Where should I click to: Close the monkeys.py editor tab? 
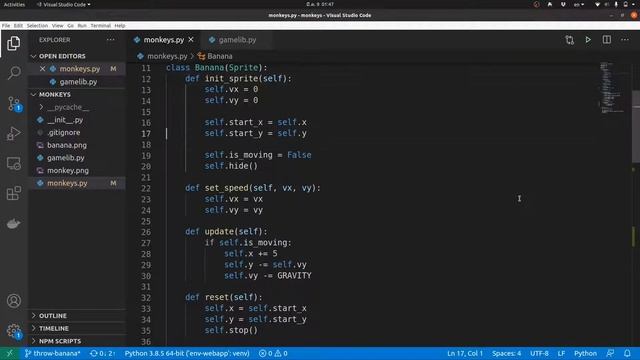(191, 40)
